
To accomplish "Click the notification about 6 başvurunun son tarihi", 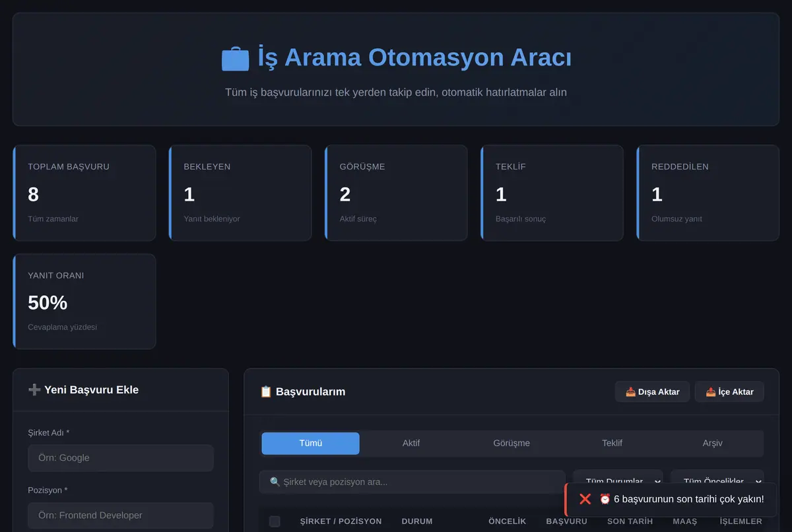I will click(671, 500).
